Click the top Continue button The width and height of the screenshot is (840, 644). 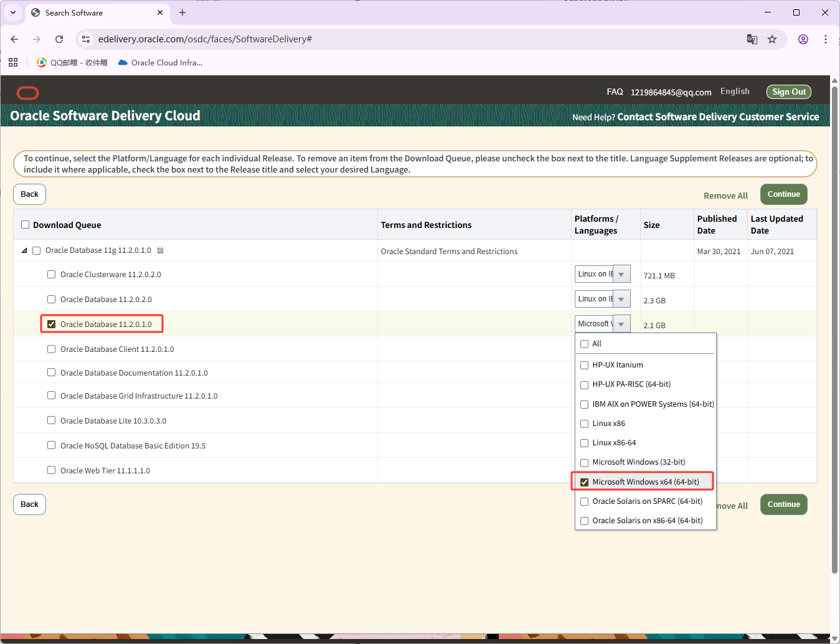click(x=783, y=194)
